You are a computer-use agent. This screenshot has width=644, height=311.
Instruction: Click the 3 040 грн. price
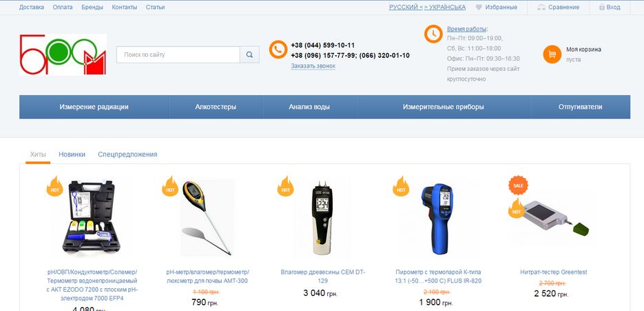pos(320,293)
